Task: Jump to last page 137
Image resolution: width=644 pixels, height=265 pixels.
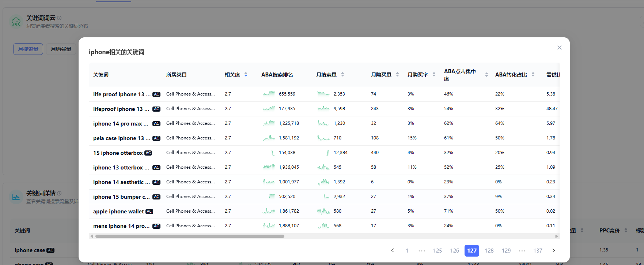Action: 538,251
